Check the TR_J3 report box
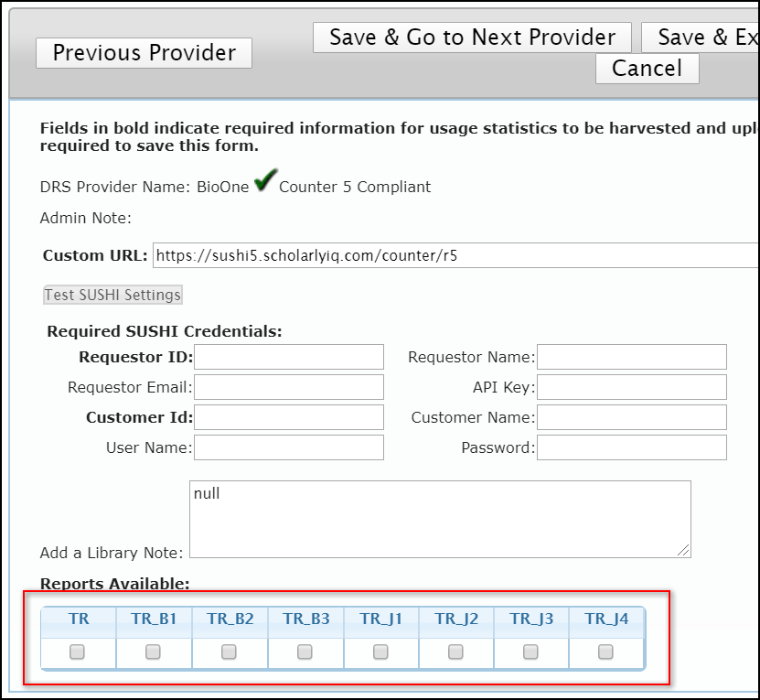The image size is (760, 700). [x=530, y=652]
